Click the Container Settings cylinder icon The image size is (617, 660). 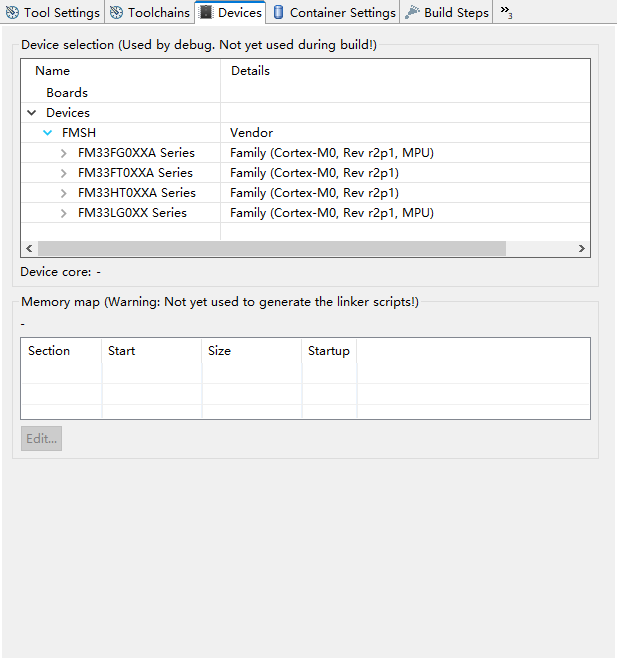pyautogui.click(x=278, y=12)
